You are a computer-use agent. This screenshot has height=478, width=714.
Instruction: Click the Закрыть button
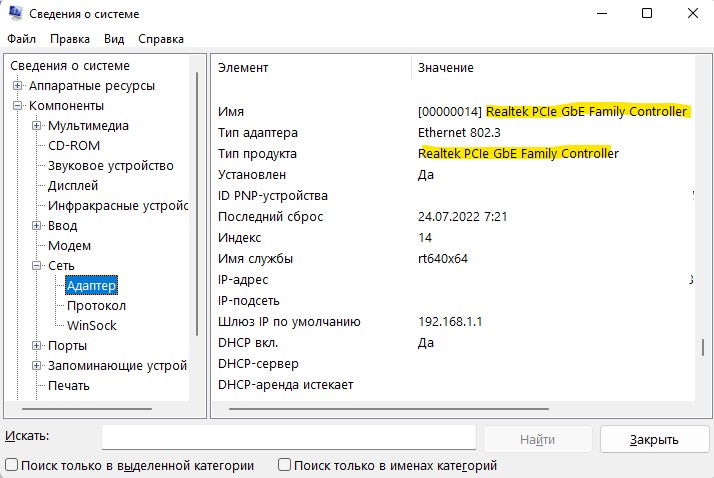(x=654, y=439)
